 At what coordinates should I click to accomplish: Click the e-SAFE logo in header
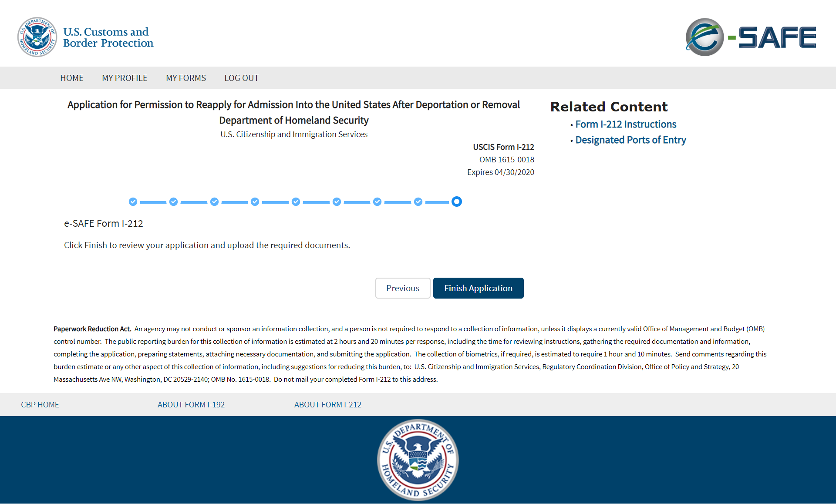pyautogui.click(x=750, y=37)
